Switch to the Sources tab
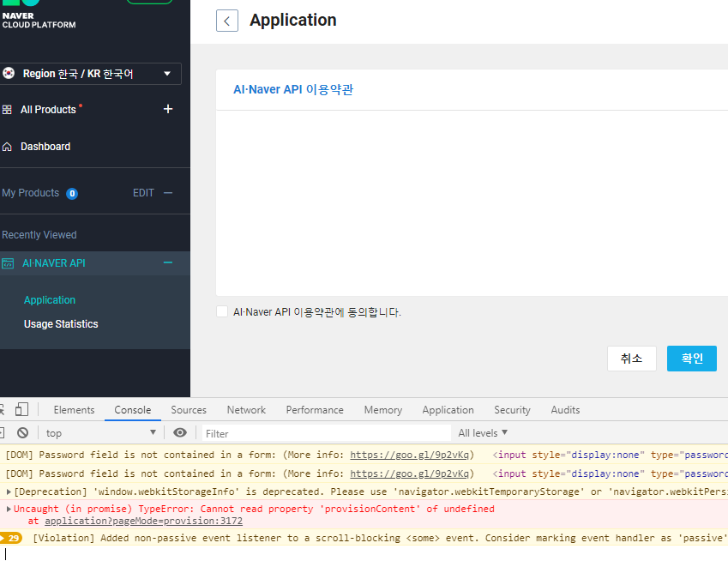The height and width of the screenshot is (561, 728). (x=189, y=410)
